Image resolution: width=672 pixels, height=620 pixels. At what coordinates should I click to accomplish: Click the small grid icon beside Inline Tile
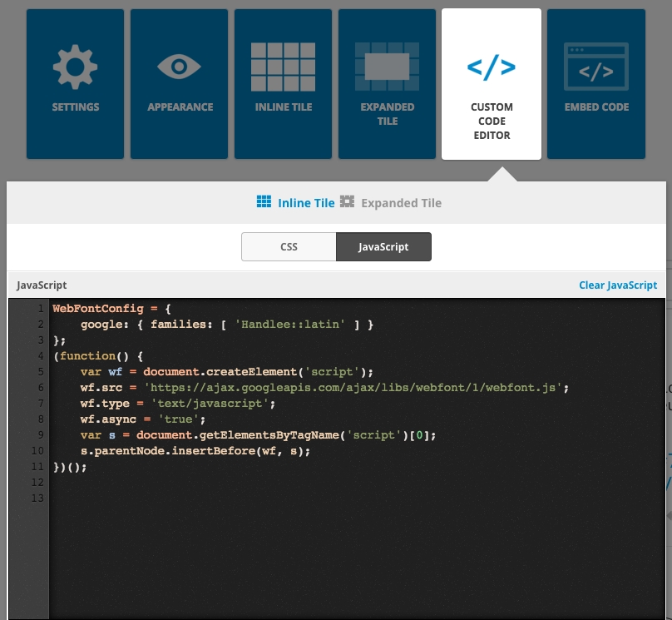pyautogui.click(x=264, y=202)
